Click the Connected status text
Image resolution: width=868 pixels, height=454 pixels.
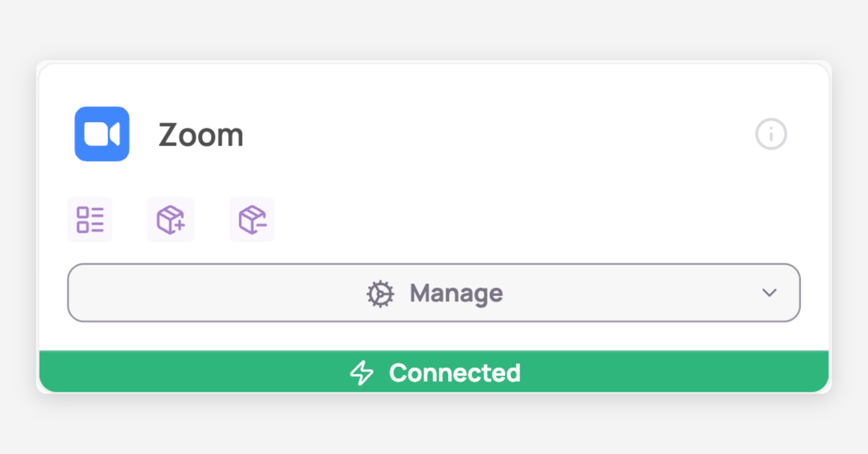coord(455,373)
